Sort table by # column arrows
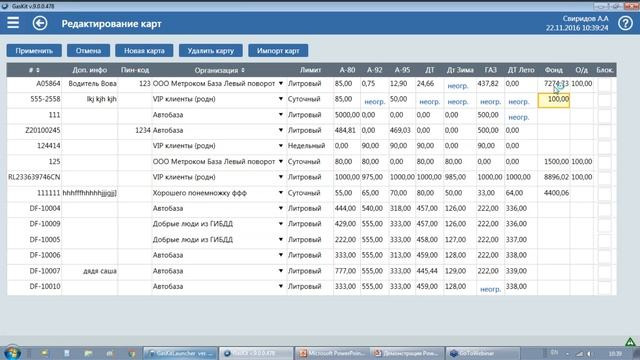 coord(38,70)
